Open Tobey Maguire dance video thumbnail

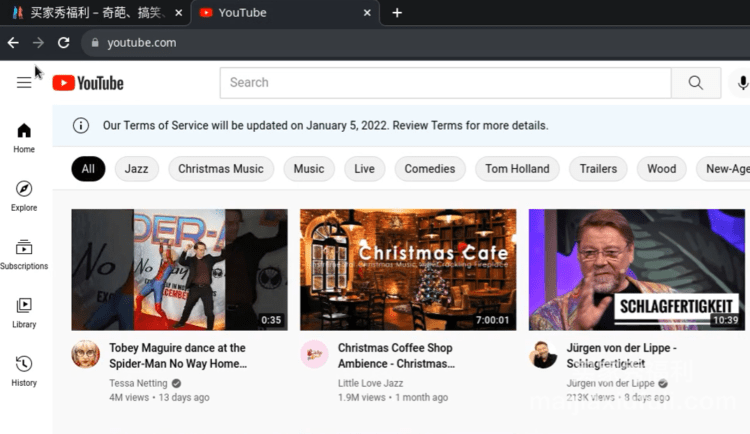[179, 269]
